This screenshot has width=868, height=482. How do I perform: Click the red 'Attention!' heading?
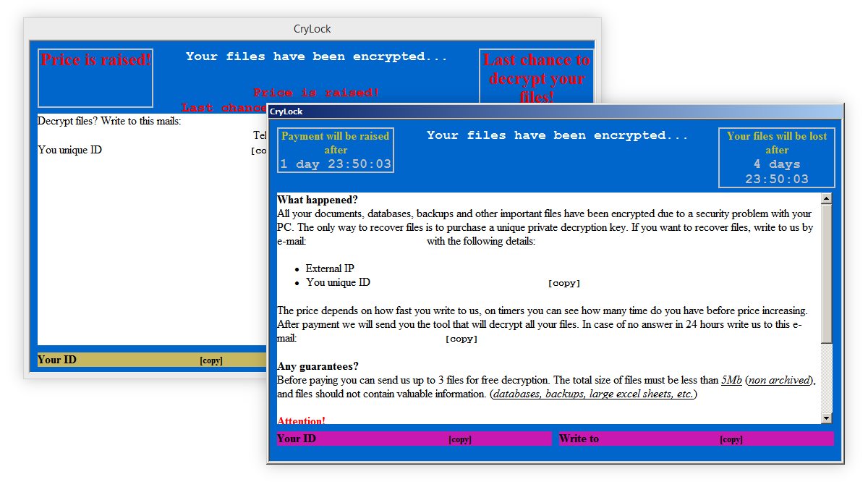point(302,420)
